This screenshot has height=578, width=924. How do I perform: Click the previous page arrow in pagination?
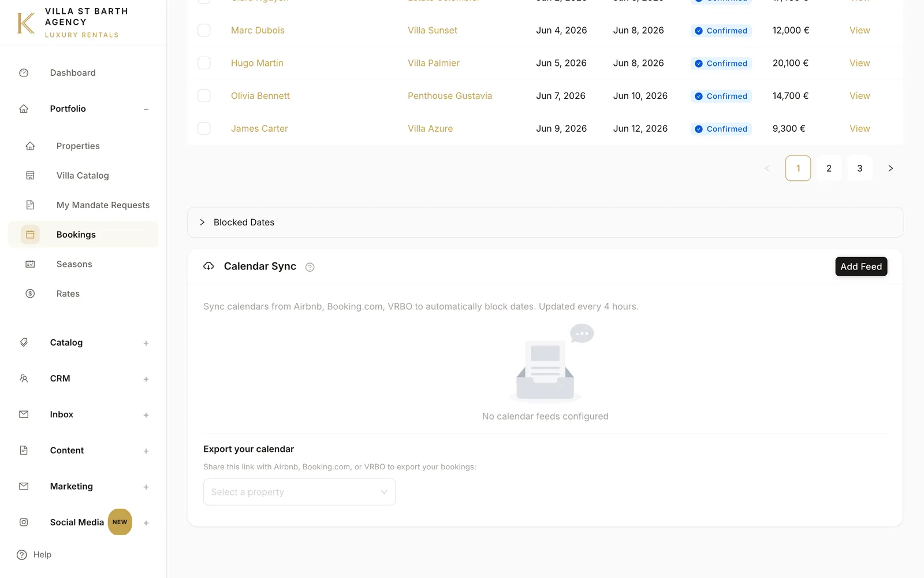coord(767,168)
